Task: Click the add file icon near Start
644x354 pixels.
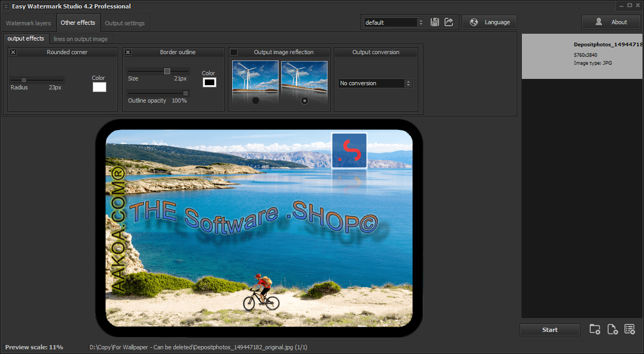Action: click(x=612, y=329)
